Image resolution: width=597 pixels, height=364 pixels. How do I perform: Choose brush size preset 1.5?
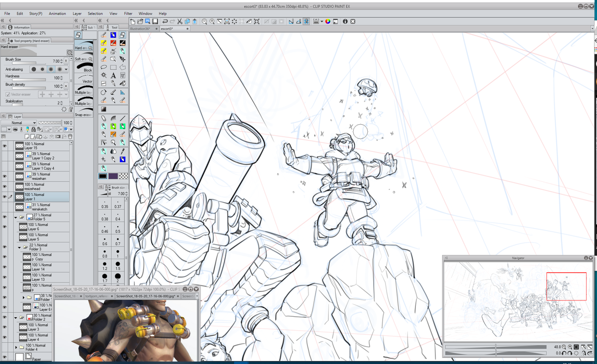tap(118, 266)
